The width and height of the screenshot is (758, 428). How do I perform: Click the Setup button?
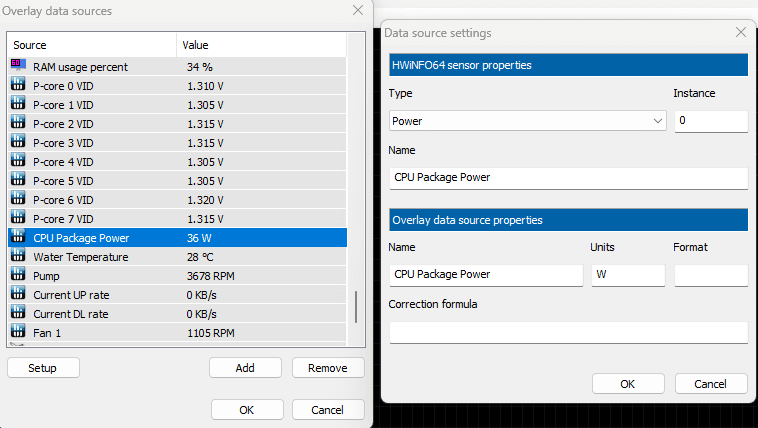(43, 368)
